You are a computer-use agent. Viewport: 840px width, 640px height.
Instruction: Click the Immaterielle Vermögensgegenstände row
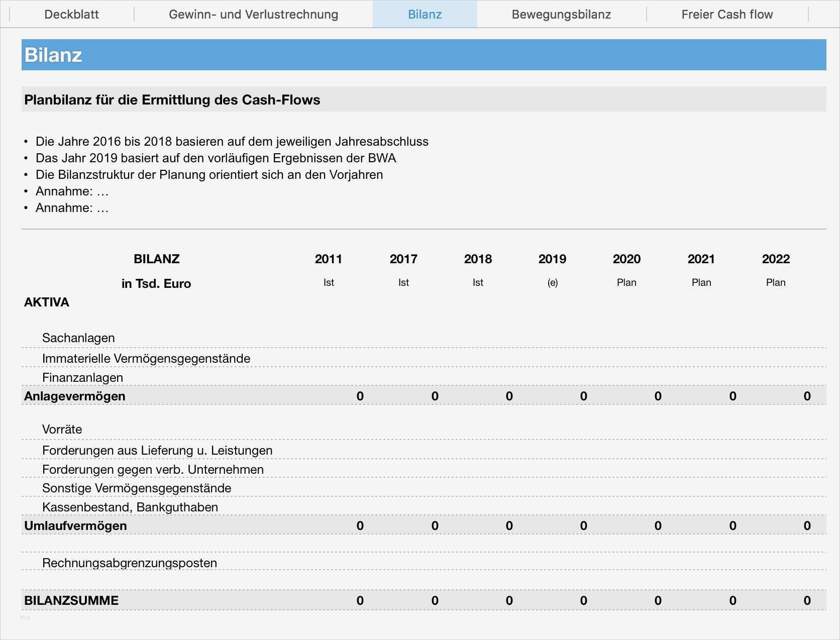pyautogui.click(x=146, y=358)
